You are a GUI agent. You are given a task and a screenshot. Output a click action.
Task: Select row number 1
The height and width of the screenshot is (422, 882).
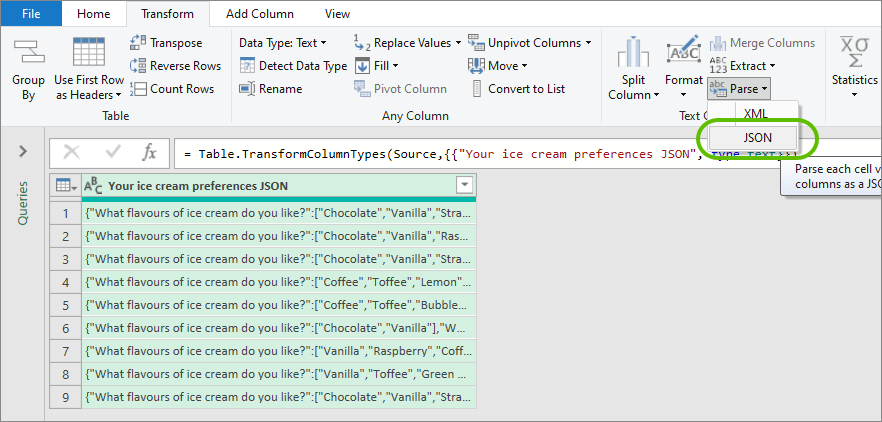coord(66,213)
